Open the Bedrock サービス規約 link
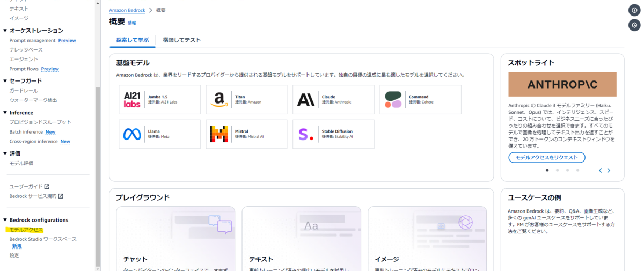The width and height of the screenshot is (644, 271). 33,196
